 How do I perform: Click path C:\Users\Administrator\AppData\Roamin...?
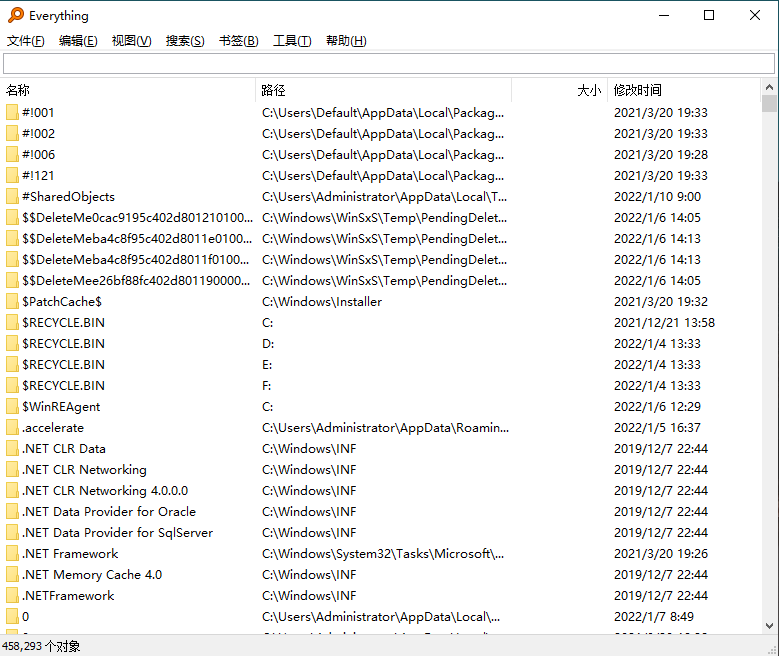[386, 427]
